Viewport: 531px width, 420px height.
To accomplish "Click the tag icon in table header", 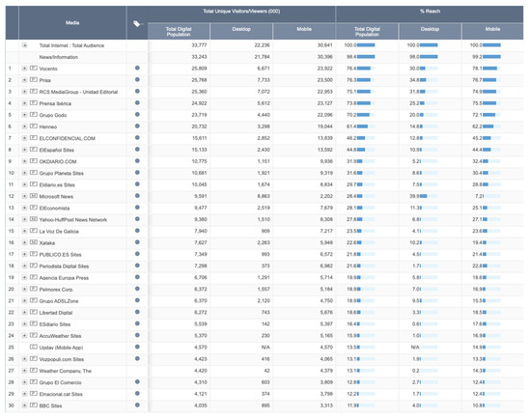I will (x=137, y=23).
